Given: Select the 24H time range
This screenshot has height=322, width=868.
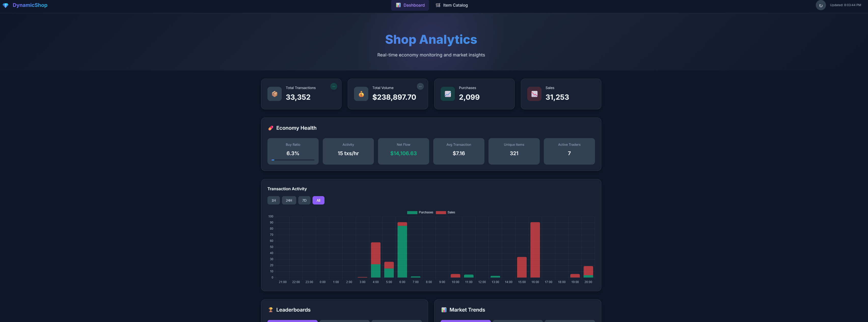Looking at the screenshot, I should 289,200.
